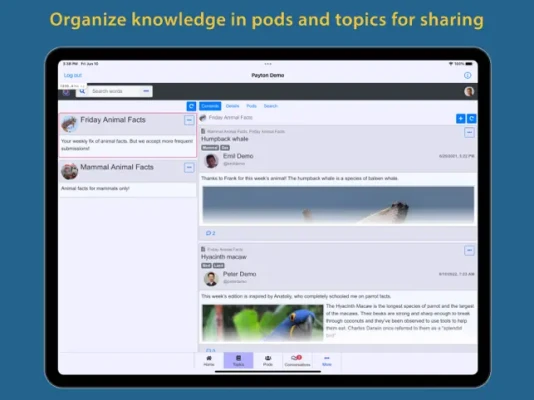Image resolution: width=534 pixels, height=400 pixels.
Task: Click the magnifier search icon
Action: [x=82, y=91]
